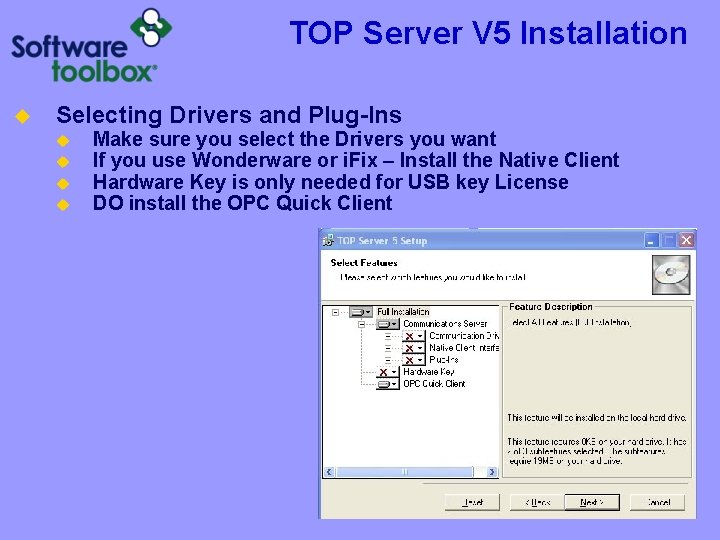
Task: Proceed with the Next button
Action: 592,502
